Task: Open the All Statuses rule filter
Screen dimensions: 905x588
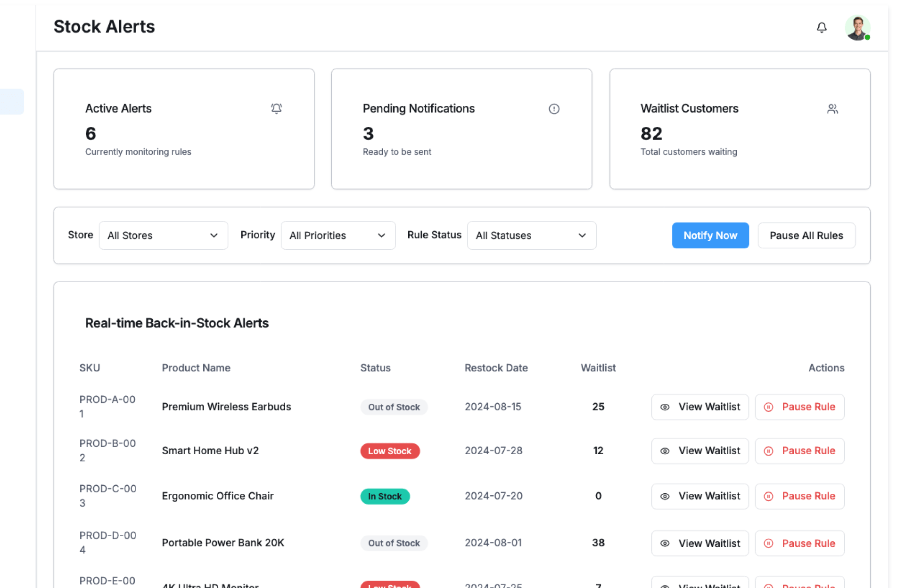Action: [x=531, y=236]
